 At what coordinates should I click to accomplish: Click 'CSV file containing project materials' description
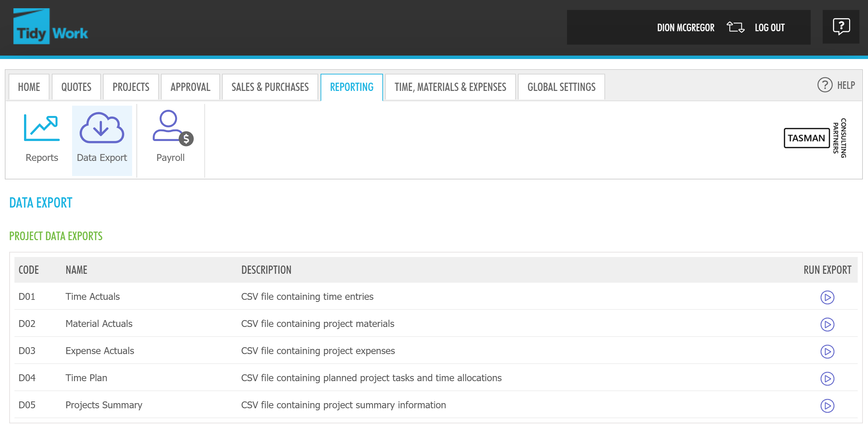(x=317, y=324)
